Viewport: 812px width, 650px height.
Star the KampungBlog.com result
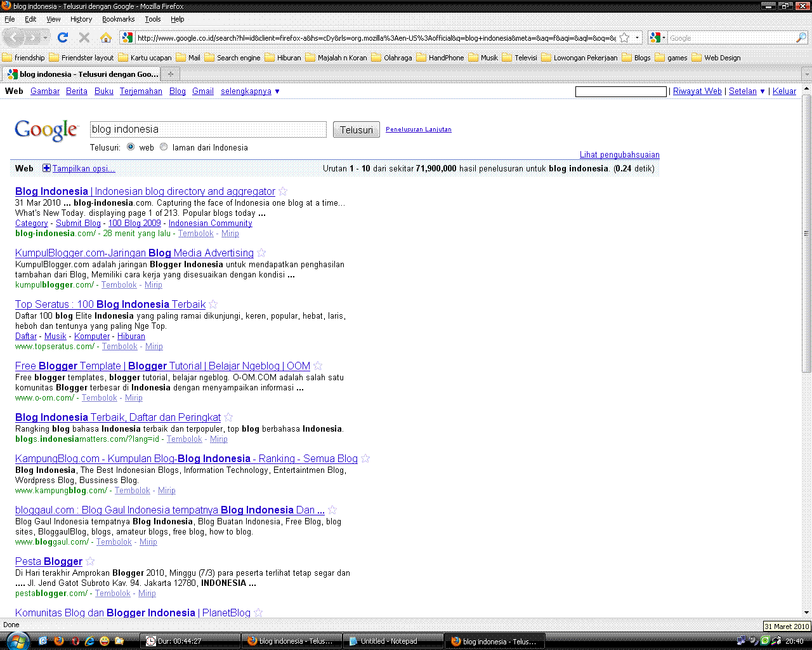365,458
